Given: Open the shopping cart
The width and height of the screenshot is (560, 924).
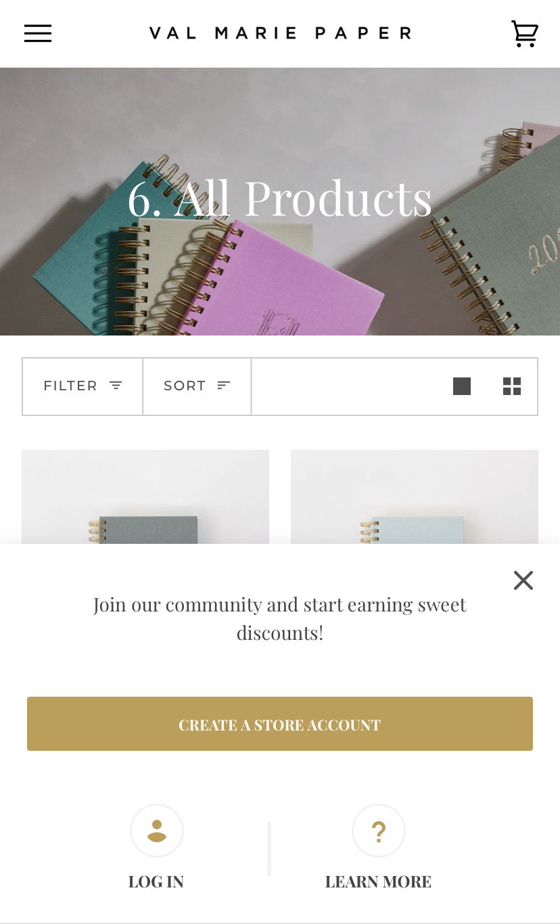Looking at the screenshot, I should click(x=524, y=33).
